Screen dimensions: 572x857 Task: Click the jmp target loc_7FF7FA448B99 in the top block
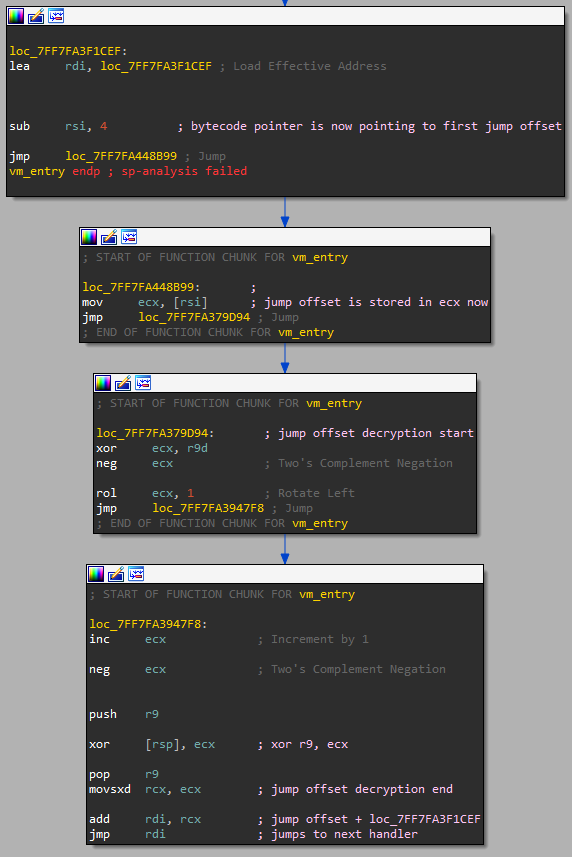click(121, 156)
